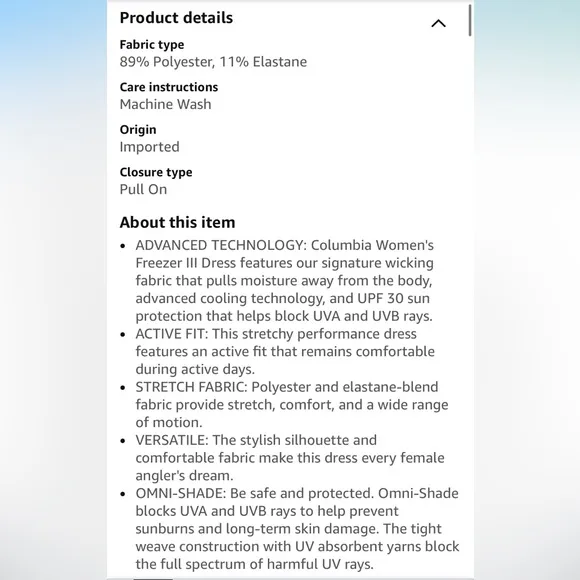Select the Closure type label
The height and width of the screenshot is (580, 580).
click(156, 172)
